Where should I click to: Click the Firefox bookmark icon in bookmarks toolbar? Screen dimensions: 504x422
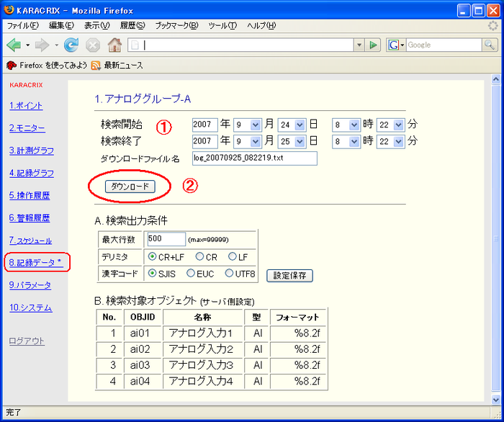12,66
